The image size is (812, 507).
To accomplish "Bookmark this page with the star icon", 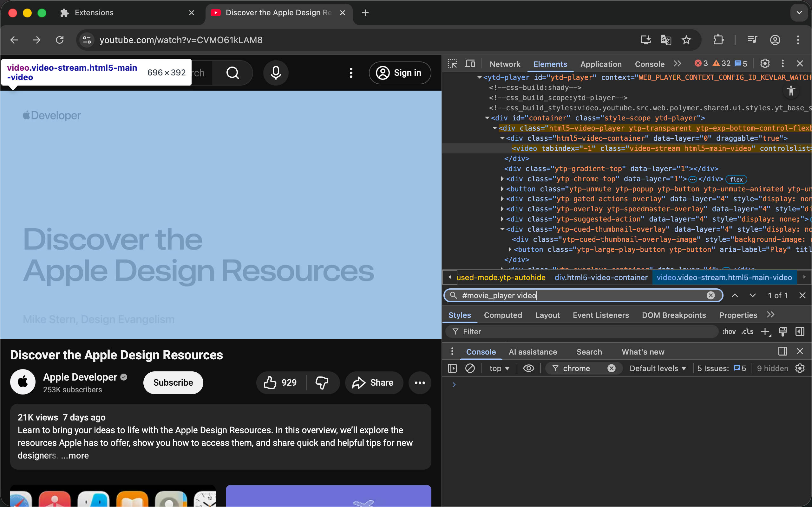I will click(x=686, y=40).
